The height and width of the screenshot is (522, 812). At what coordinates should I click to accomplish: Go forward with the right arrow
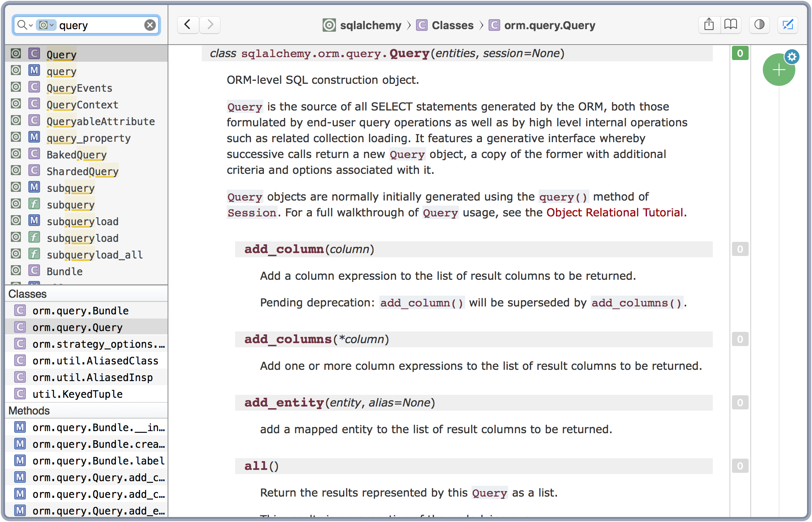[x=210, y=25]
